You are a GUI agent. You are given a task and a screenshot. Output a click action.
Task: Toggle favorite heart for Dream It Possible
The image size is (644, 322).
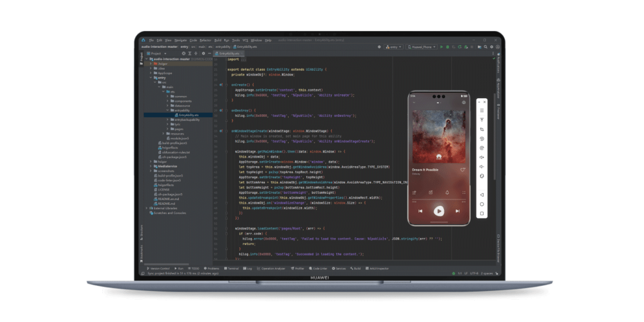(x=463, y=170)
